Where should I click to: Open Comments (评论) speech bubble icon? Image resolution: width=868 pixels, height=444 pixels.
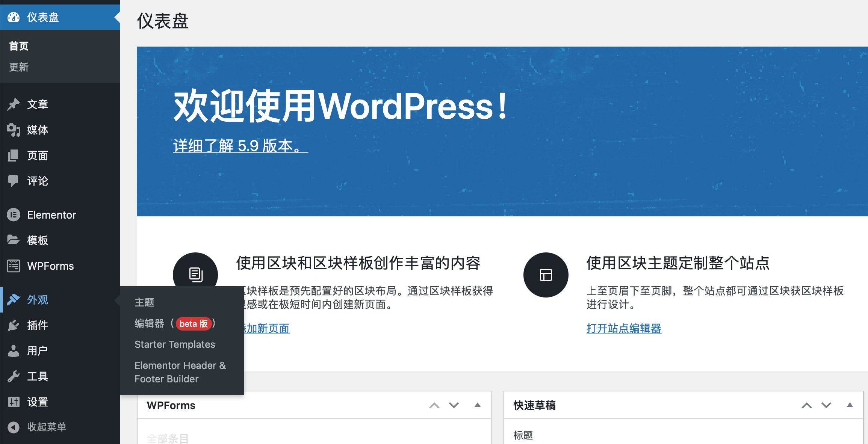14,181
